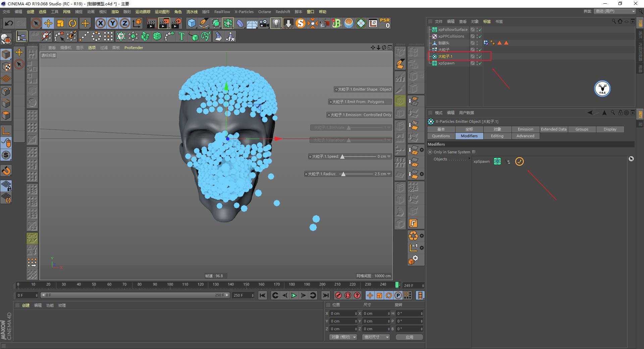Open the 大粒子.1.Radius value dropdown arrow
Viewport: 644px width, 349px height.
(x=389, y=174)
